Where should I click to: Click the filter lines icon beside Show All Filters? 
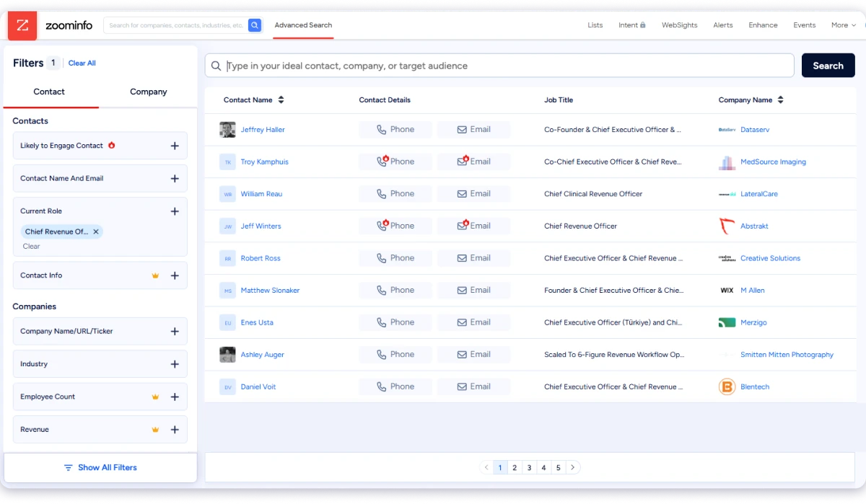pyautogui.click(x=69, y=468)
